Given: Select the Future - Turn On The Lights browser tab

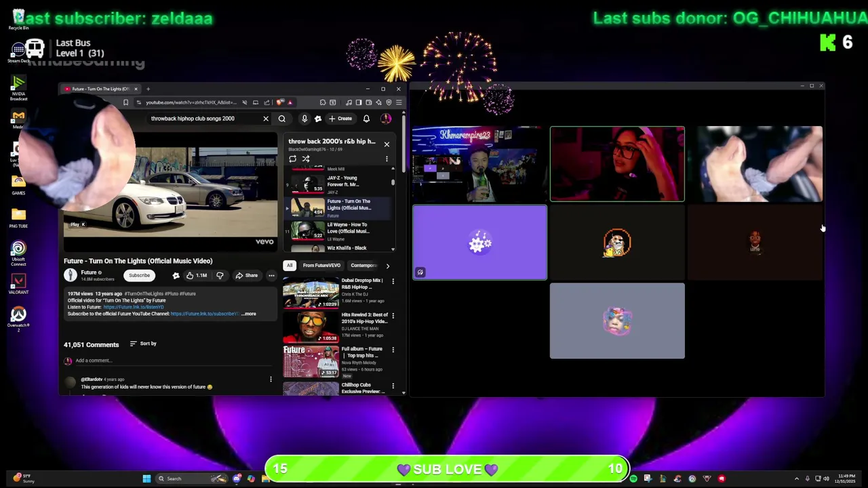Looking at the screenshot, I should click(100, 89).
